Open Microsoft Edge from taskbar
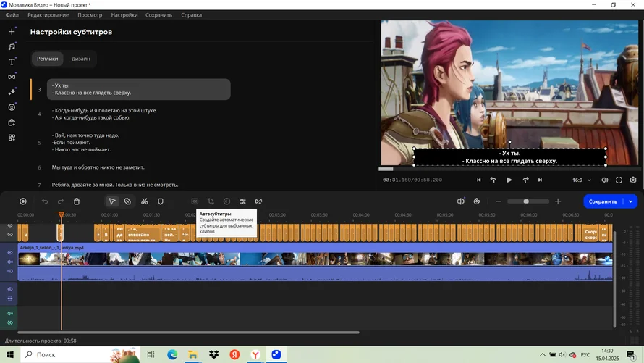This screenshot has width=644, height=363. click(172, 354)
